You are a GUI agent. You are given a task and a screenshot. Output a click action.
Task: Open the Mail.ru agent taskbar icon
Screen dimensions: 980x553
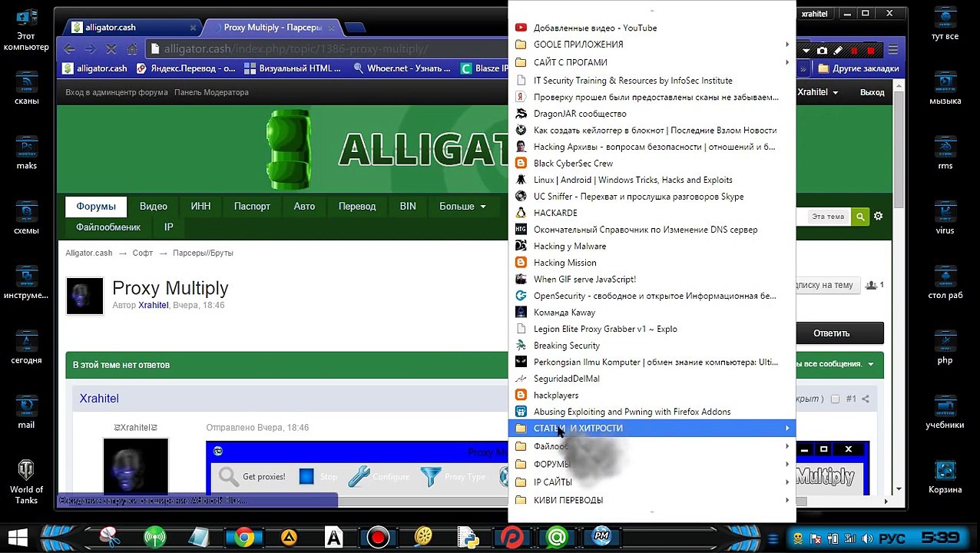tap(557, 538)
